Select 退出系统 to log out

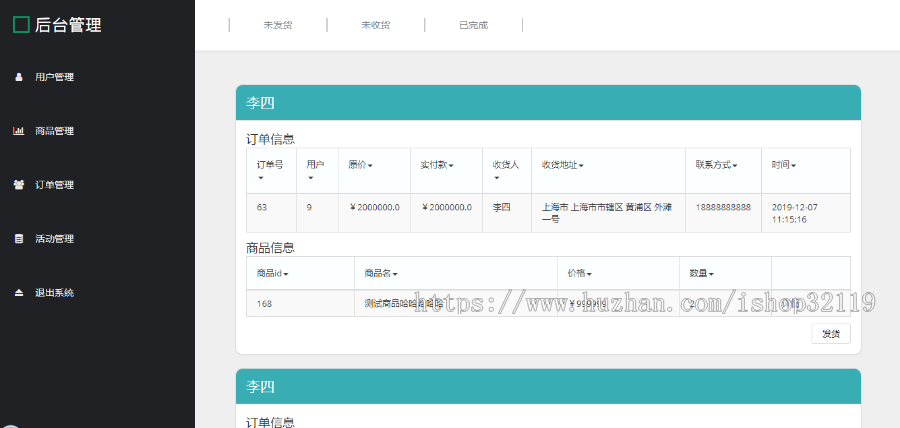click(x=55, y=293)
